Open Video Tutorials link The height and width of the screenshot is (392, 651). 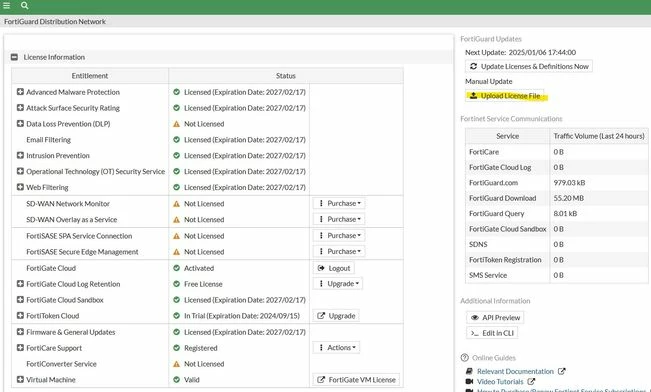tap(500, 381)
